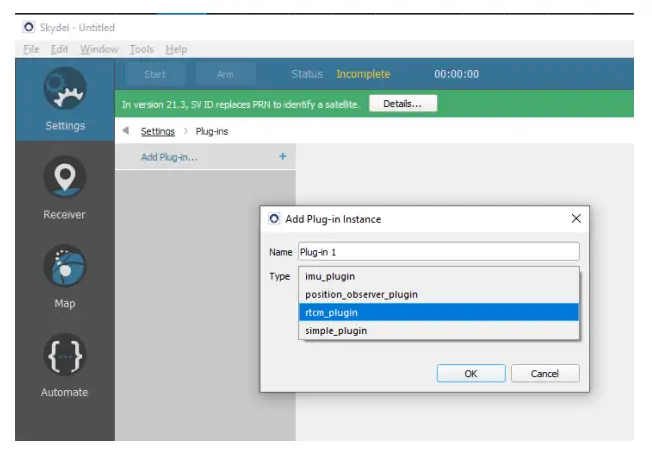Click the Incomplete status text
Viewport: 652px width, 452px height.
pos(363,74)
